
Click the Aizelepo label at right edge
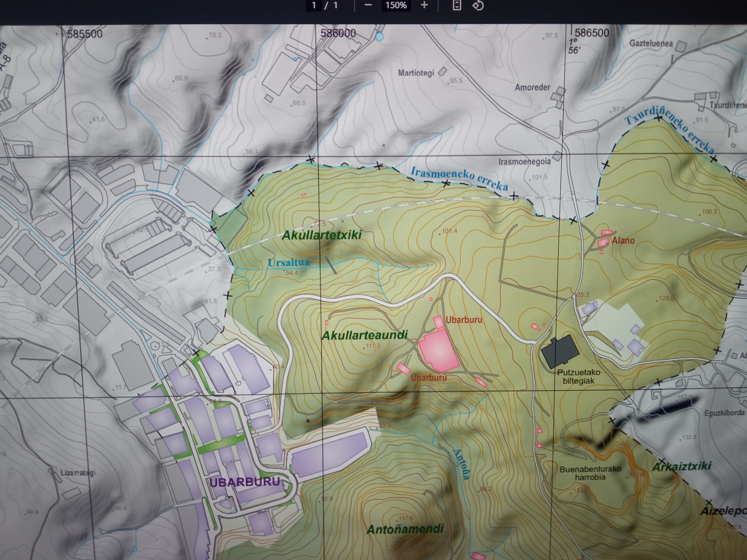(724, 511)
